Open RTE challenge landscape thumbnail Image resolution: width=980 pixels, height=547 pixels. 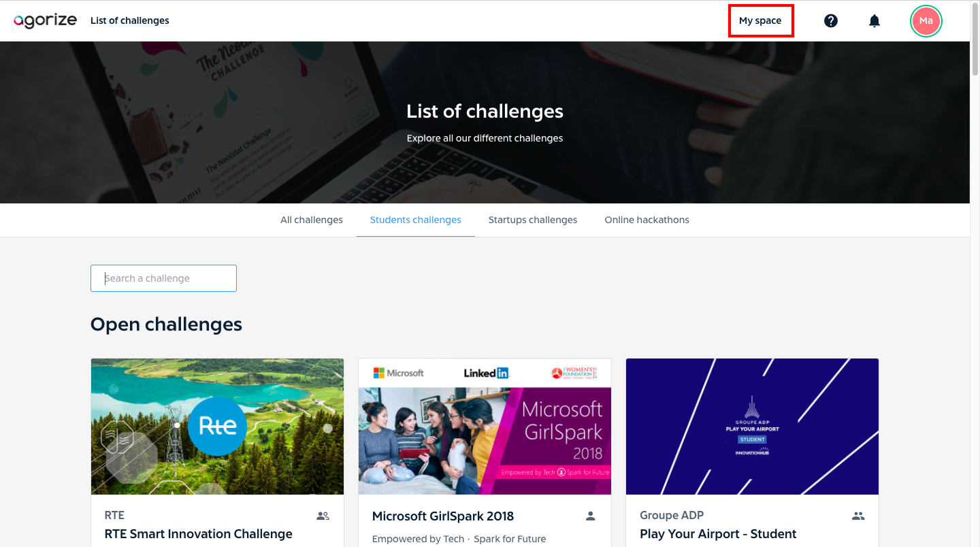coord(217,427)
